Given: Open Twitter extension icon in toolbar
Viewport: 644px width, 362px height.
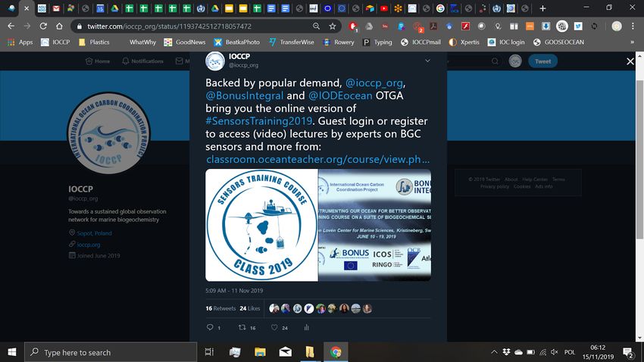Looking at the screenshot, I should [x=578, y=27].
